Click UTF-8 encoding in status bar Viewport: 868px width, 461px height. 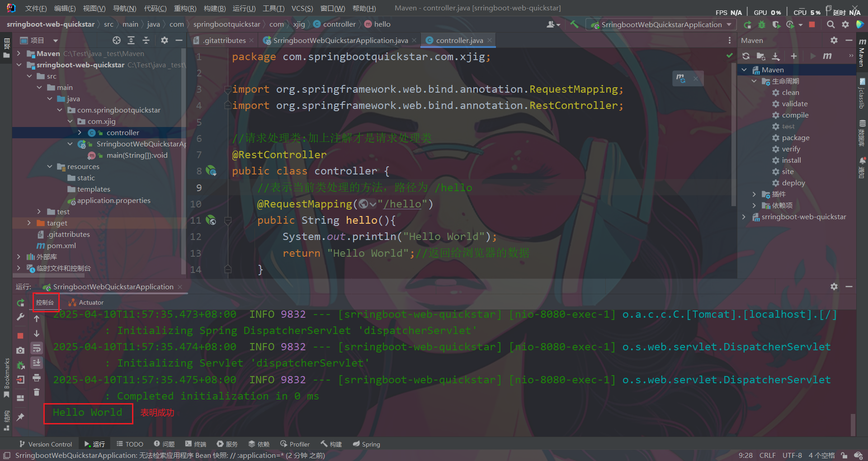(792, 455)
